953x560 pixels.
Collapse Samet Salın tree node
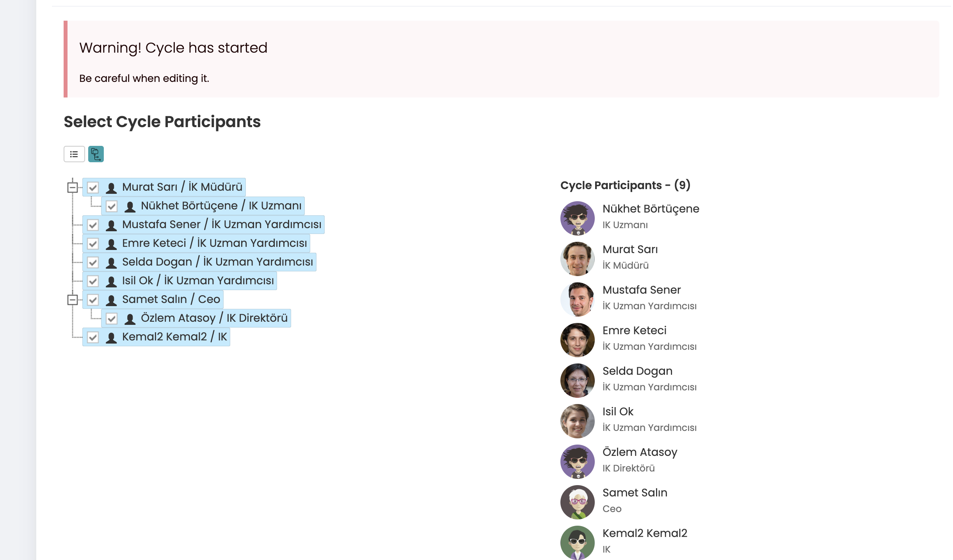click(x=73, y=300)
